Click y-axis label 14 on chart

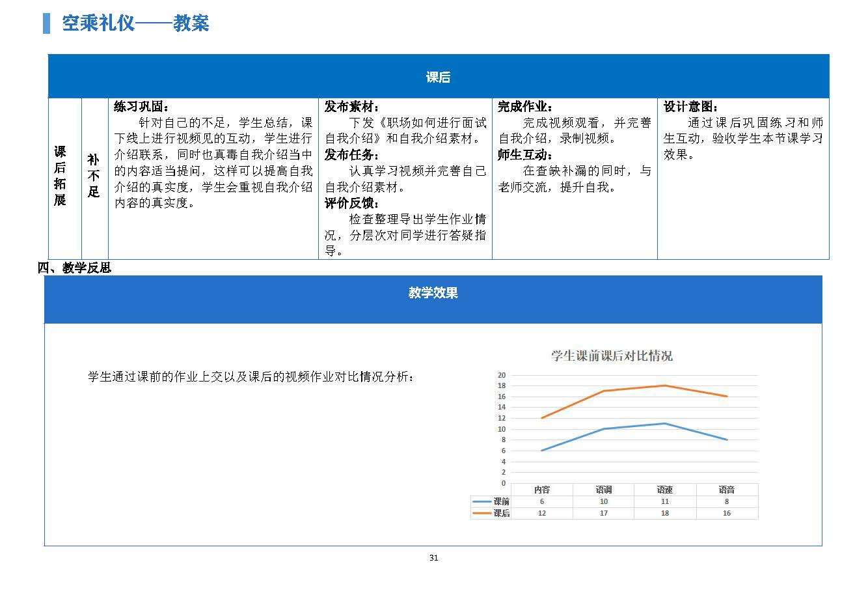point(502,408)
